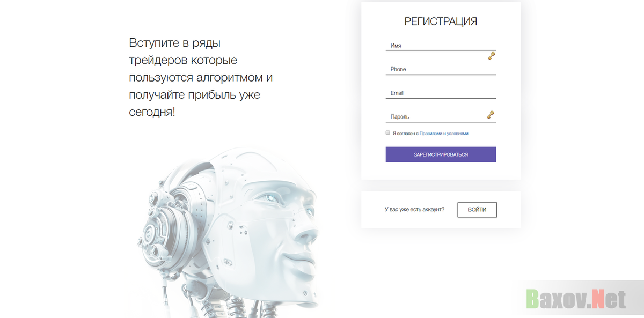Viewport: 644px width, 318px height.
Task: Focus the Phone input field
Action: coord(441,69)
